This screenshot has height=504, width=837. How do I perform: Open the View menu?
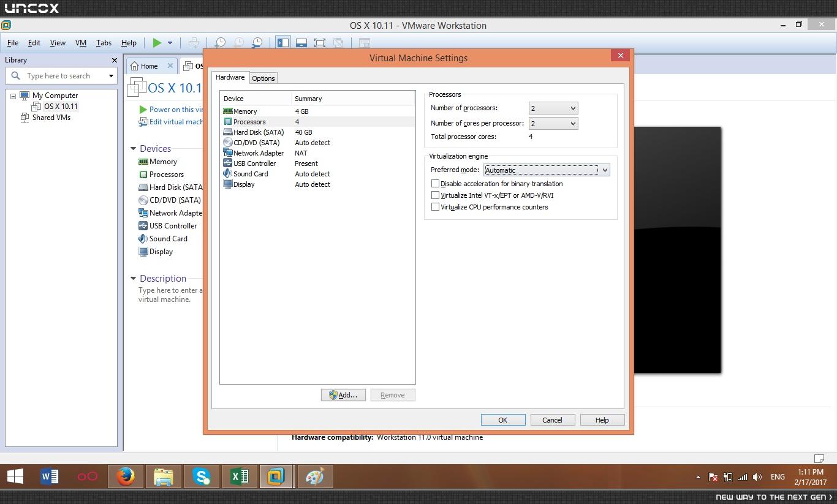[58, 43]
